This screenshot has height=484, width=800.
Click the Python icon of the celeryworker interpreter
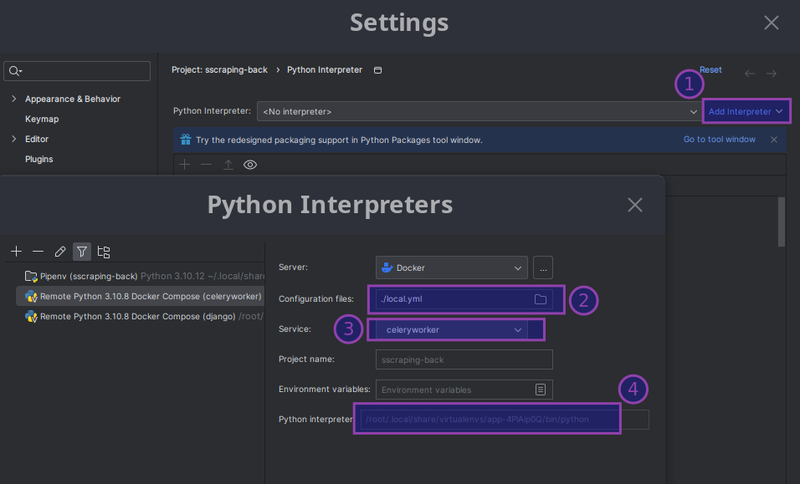click(x=31, y=296)
